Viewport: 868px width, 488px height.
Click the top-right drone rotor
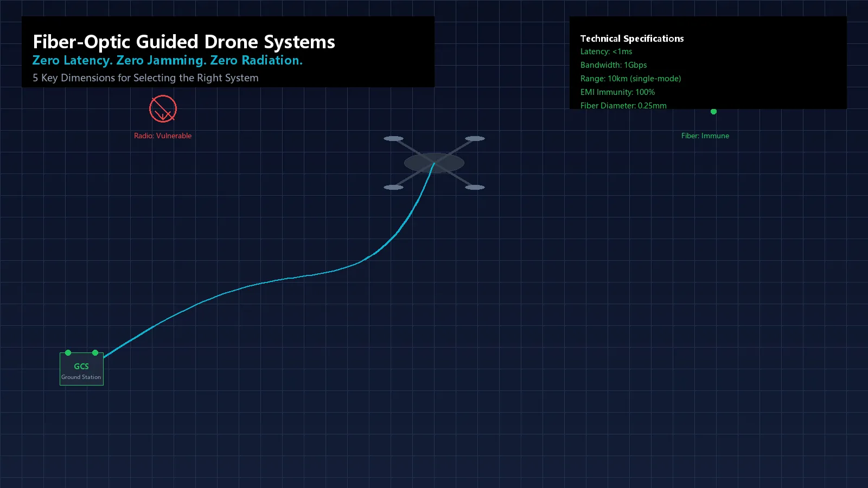(x=475, y=138)
